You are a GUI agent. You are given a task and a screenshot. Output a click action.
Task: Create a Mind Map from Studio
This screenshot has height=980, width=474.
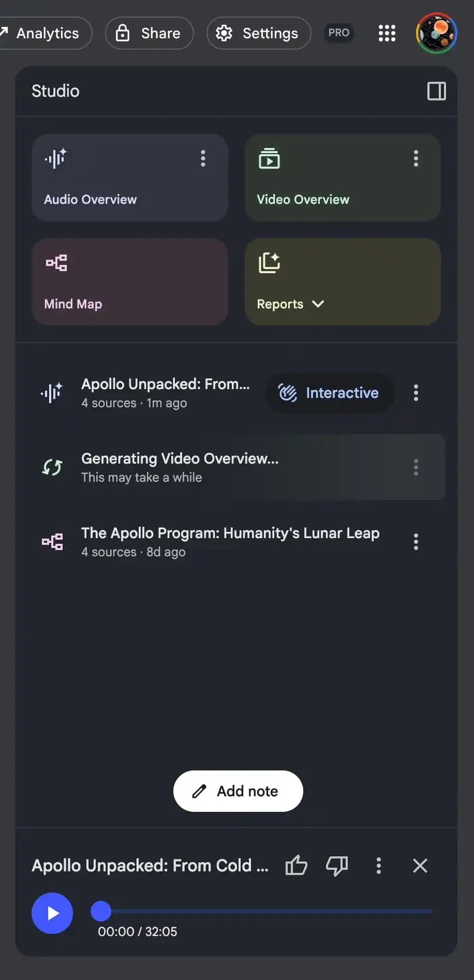pyautogui.click(x=129, y=281)
